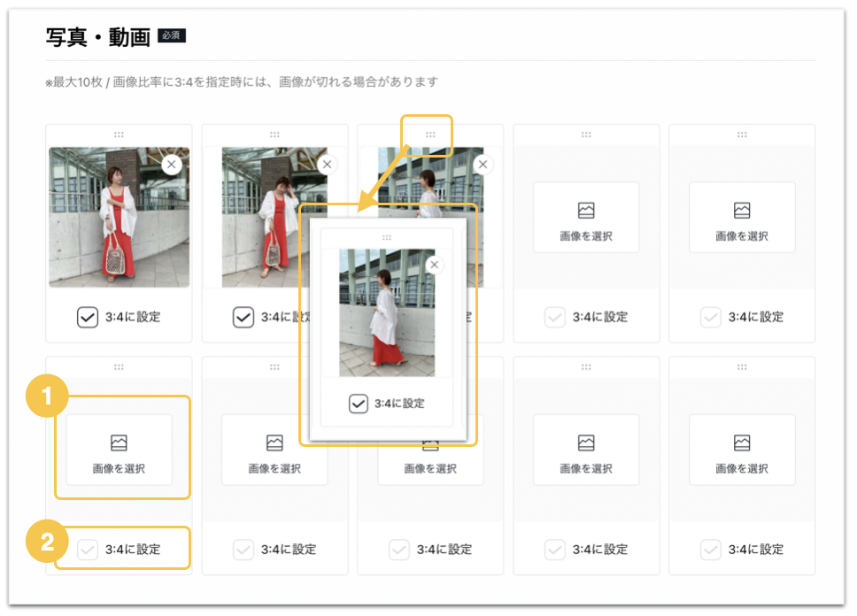Click 画像を選択 in the bottom-right slot
This screenshot has height=616, width=857.
pos(742,450)
